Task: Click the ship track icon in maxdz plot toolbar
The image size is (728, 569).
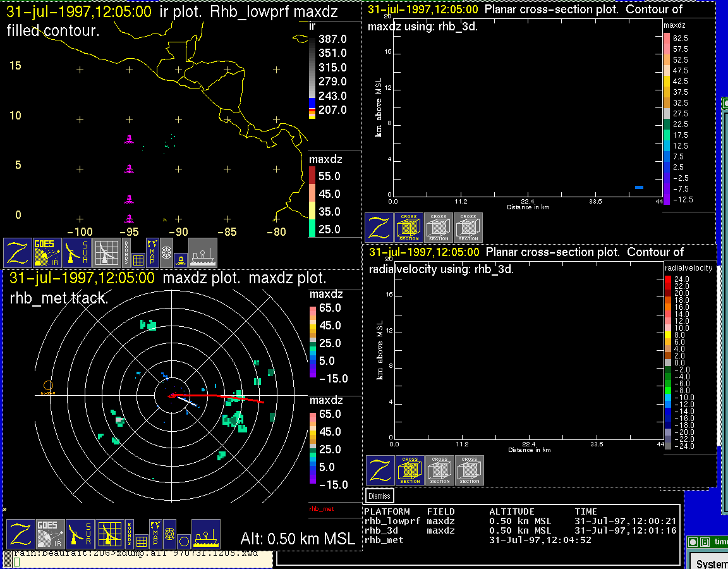Action: tap(205, 535)
